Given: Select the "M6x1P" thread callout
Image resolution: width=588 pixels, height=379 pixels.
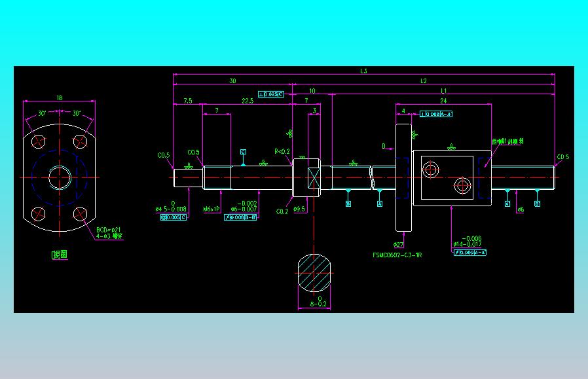Looking at the screenshot, I should 211,209.
